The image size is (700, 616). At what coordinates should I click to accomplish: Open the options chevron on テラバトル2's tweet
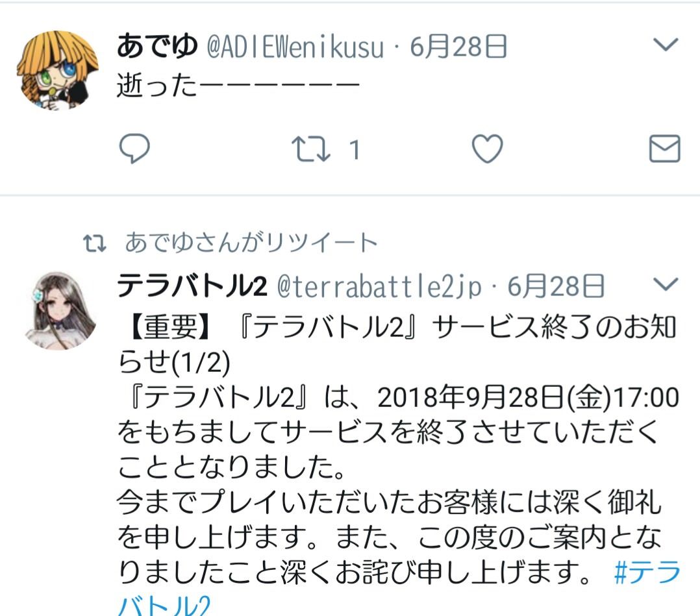666,284
